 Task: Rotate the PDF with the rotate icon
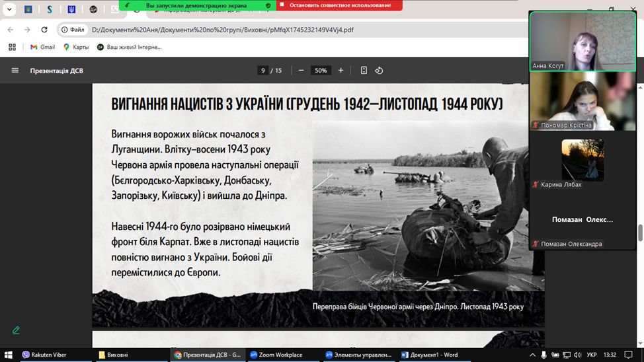point(379,71)
